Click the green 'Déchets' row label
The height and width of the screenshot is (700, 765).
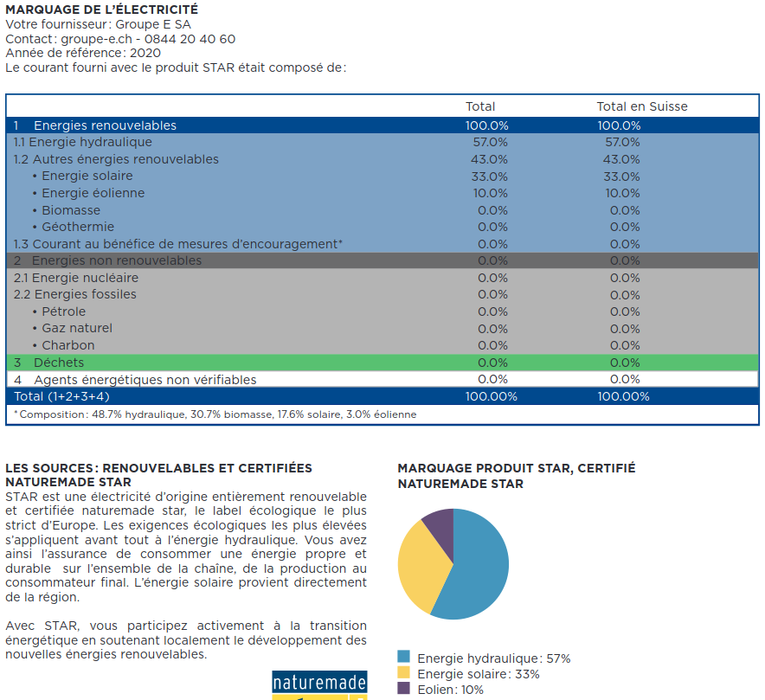tap(59, 363)
